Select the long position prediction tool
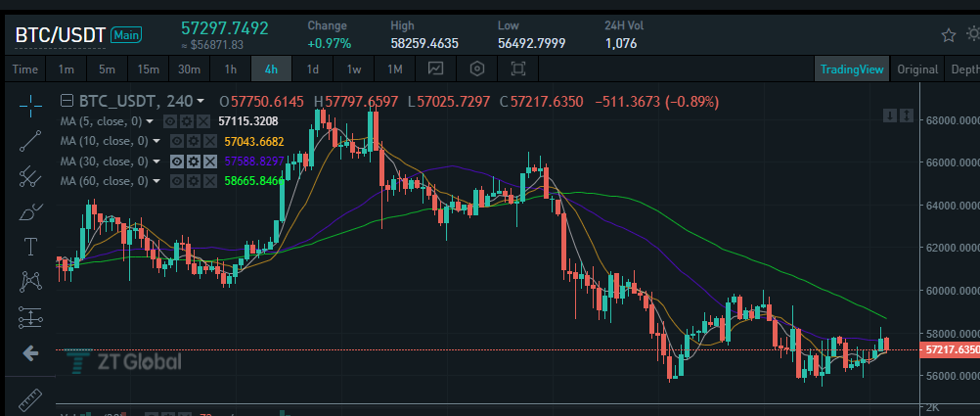This screenshot has width=980, height=416. point(30,318)
